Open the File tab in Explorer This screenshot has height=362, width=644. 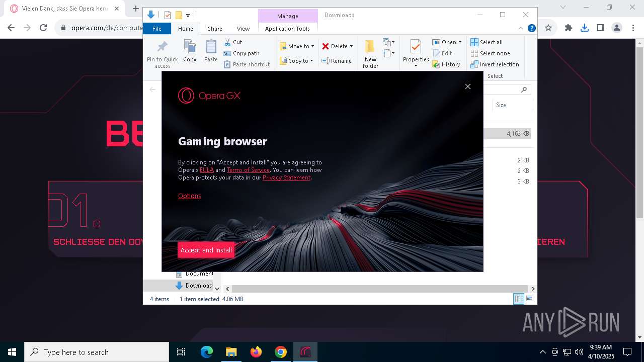point(157,29)
